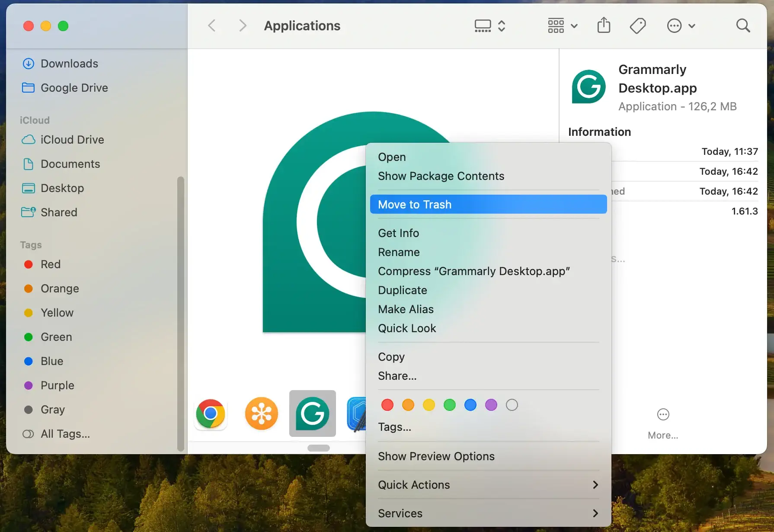This screenshot has height=532, width=774.
Task: Open Shared folder in sidebar
Action: (50, 212)
